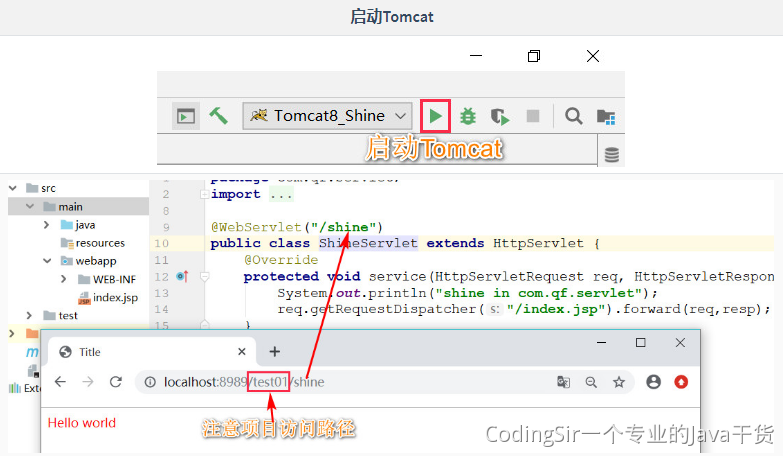The width and height of the screenshot is (783, 456).
Task: Click the "/shine" annotation string
Action: click(344, 227)
